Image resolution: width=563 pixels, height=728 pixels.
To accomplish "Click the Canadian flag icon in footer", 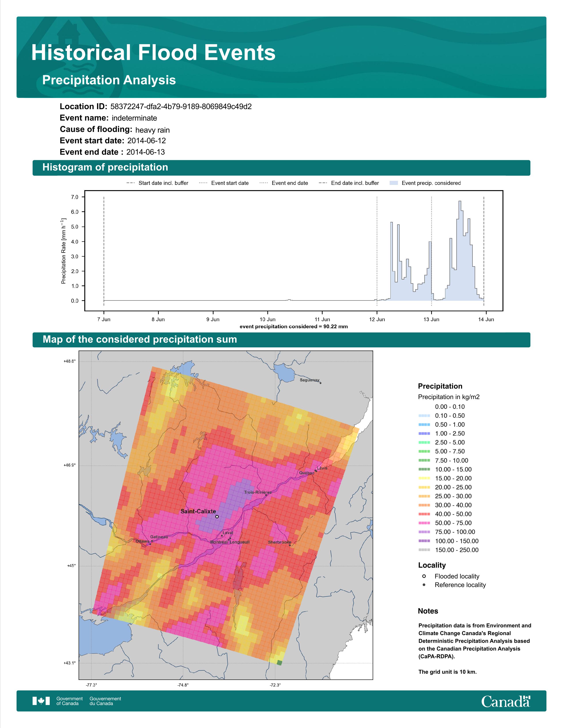I will tap(41, 701).
